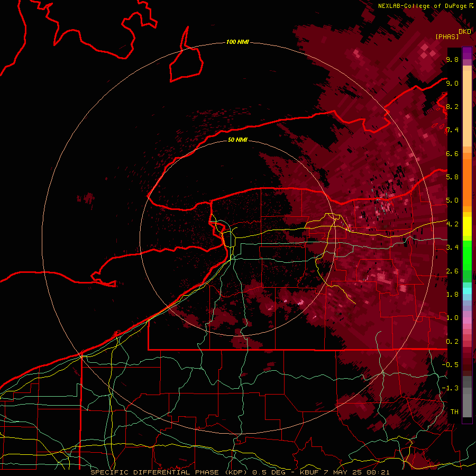Image resolution: width=476 pixels, height=476 pixels.
Task: Pick the purple top segment of color bar
Action: (x=467, y=53)
